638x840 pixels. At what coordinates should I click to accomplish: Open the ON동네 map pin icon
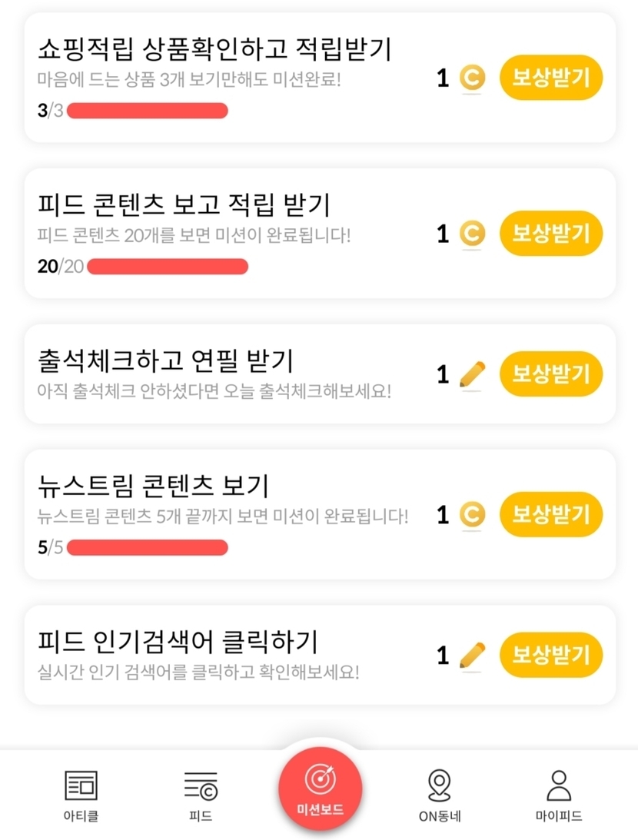pos(439,785)
